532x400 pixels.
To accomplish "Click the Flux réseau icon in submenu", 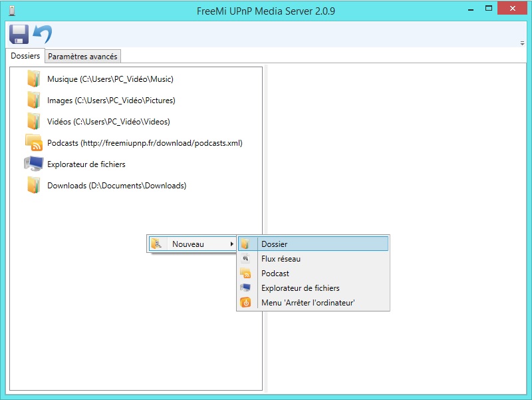I will 245,259.
